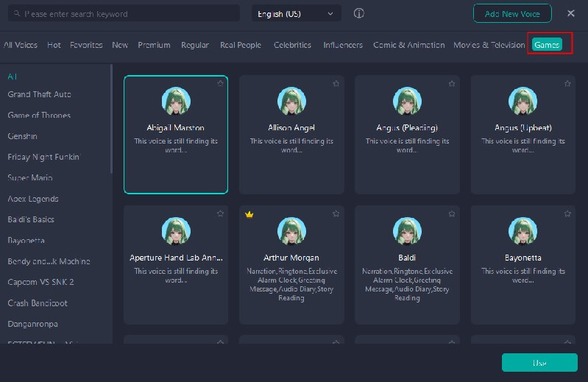588x382 pixels.
Task: Star the Allison Angel voice
Action: click(336, 84)
